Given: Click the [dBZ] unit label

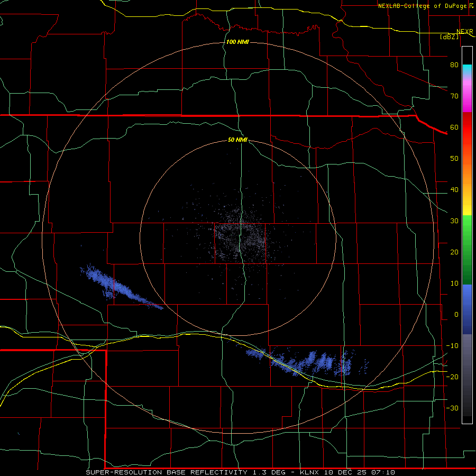Looking at the screenshot, I should click(449, 36).
